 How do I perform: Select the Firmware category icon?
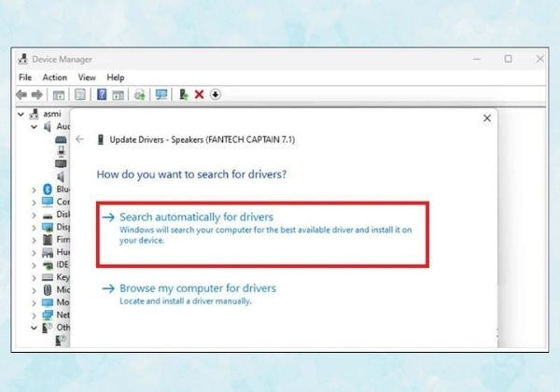click(48, 240)
